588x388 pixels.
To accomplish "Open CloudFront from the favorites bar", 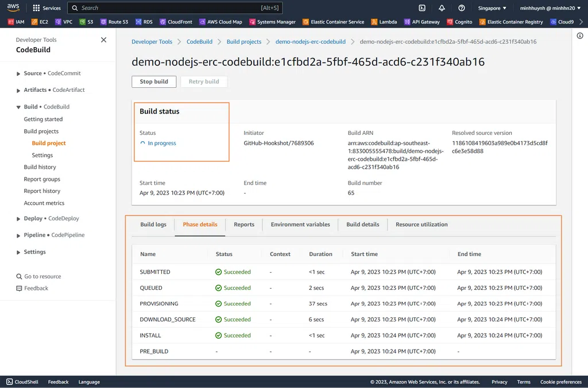I will pyautogui.click(x=176, y=22).
